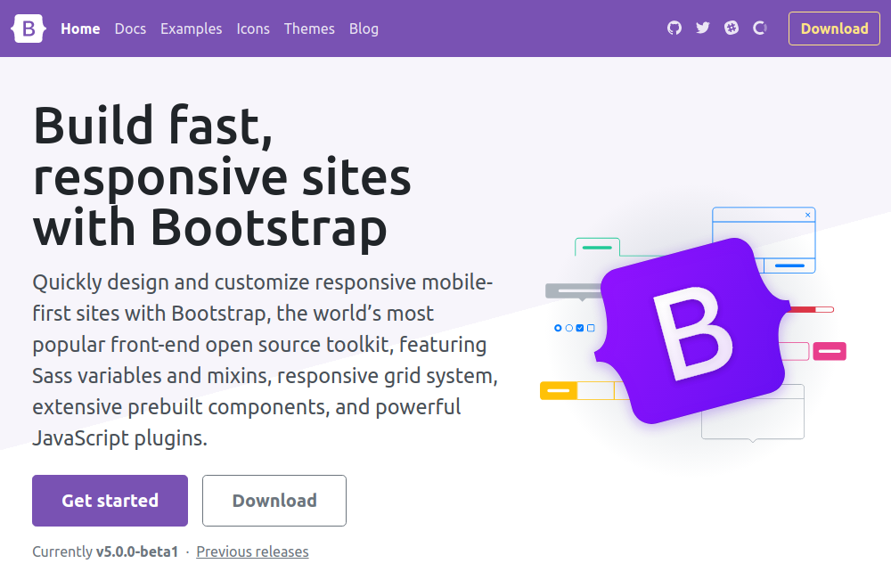Click the Bootstrap logo in the navbar
The image size is (891, 588).
tap(29, 29)
